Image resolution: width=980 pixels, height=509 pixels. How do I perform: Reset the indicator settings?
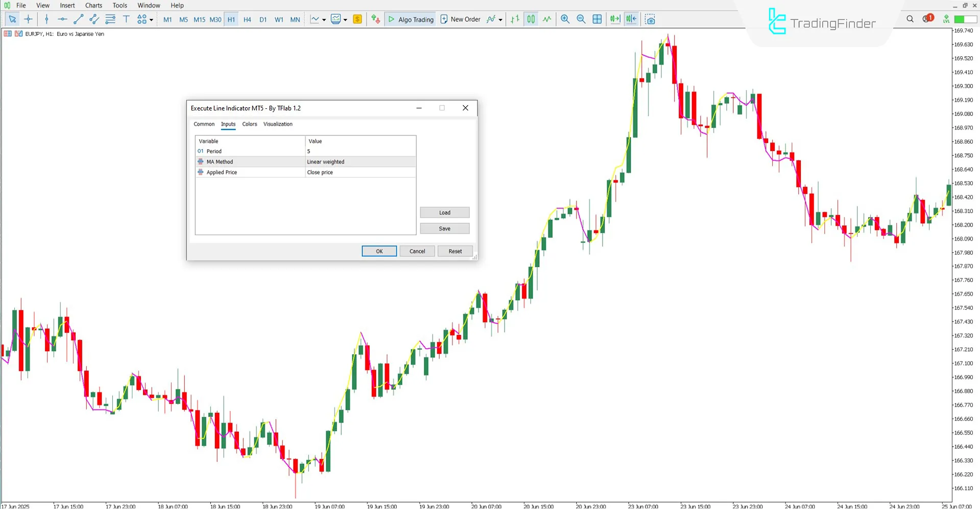coord(455,251)
